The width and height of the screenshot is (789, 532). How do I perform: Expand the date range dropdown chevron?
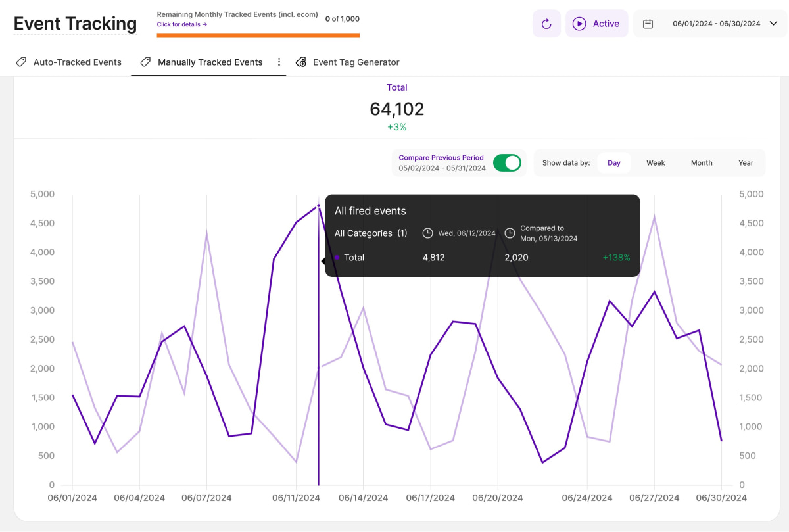tap(773, 24)
